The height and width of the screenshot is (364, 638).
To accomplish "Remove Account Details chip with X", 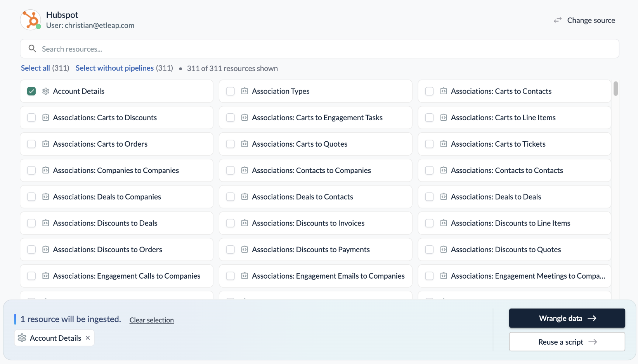I will coord(88,338).
